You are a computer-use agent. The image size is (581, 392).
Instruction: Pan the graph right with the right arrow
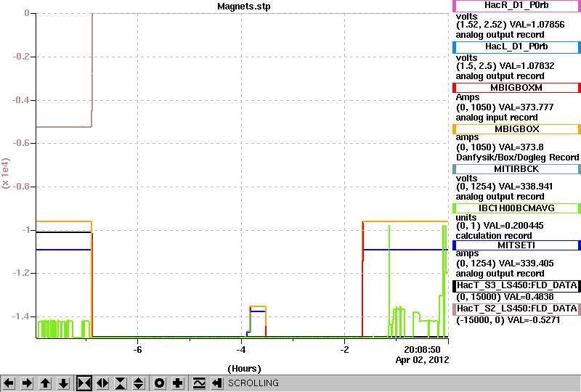coord(27,383)
